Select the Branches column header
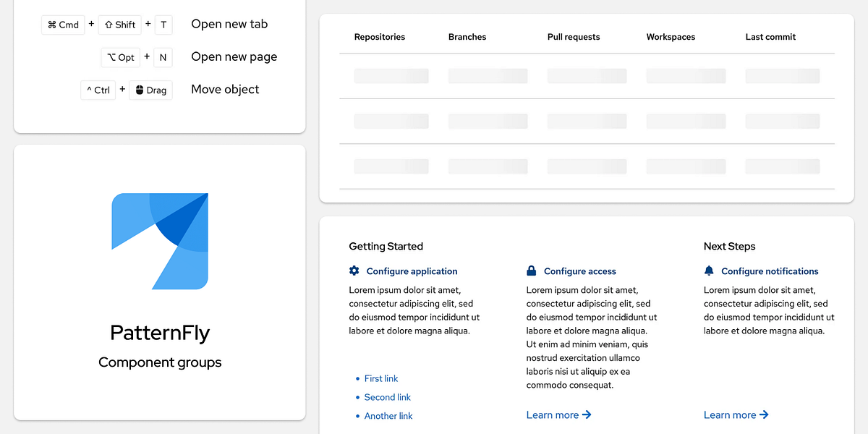The width and height of the screenshot is (868, 434). point(467,36)
